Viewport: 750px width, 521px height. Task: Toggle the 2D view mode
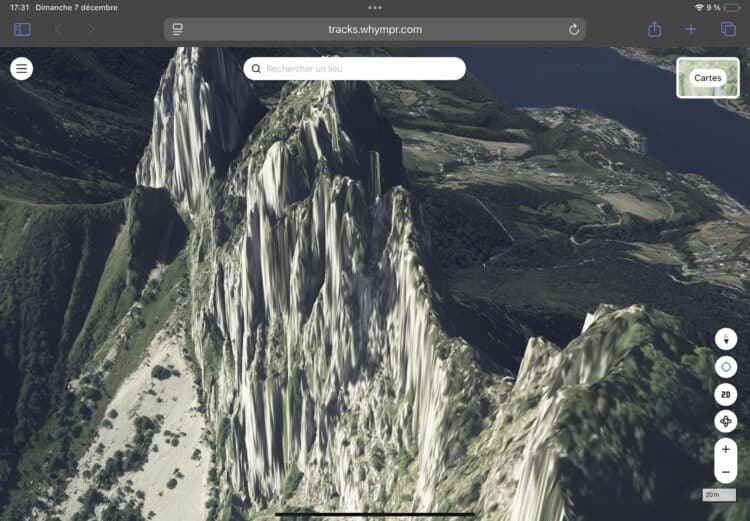click(x=726, y=394)
